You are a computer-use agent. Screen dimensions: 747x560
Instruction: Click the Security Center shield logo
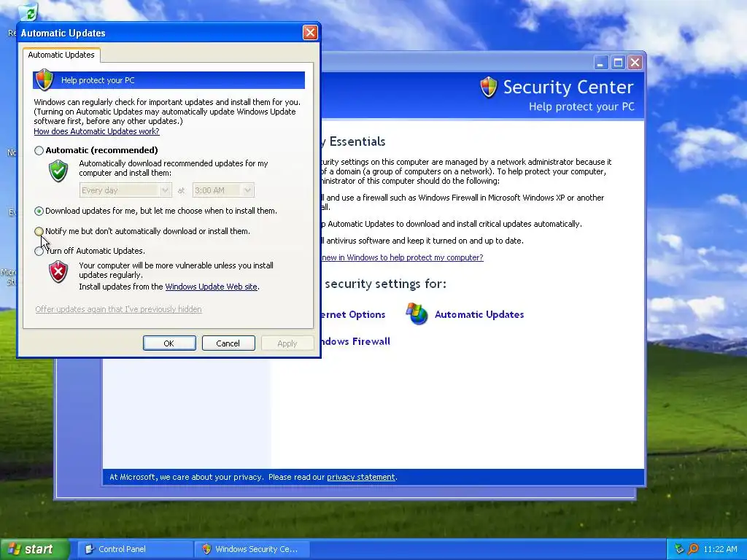tap(489, 87)
